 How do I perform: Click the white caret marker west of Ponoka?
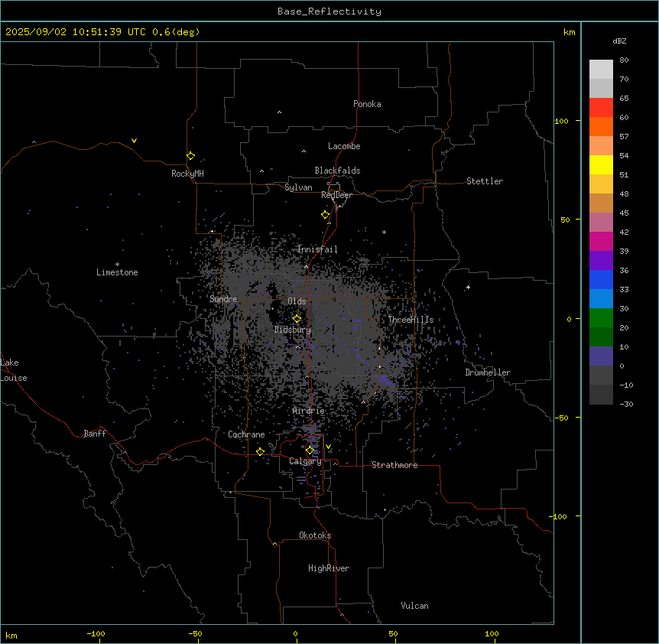point(280,112)
